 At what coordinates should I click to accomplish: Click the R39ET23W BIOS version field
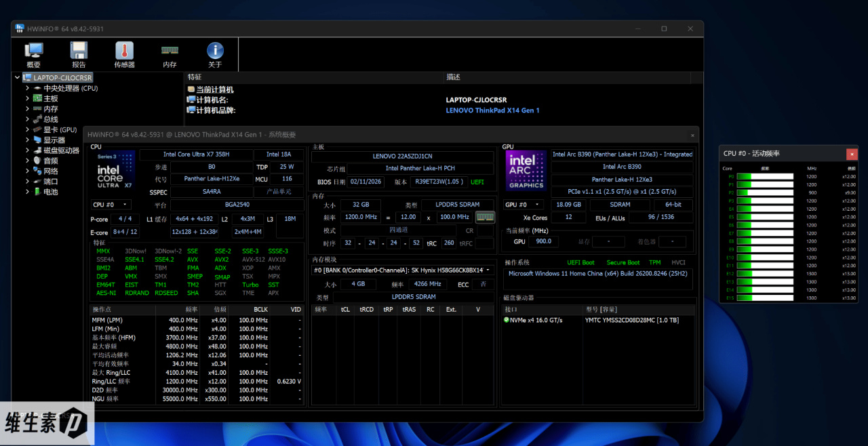(438, 182)
